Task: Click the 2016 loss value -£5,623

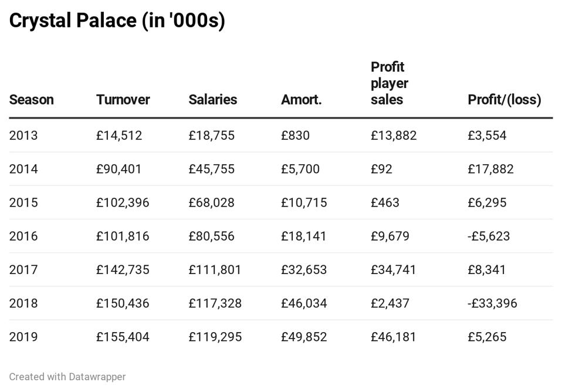Action: [489, 236]
